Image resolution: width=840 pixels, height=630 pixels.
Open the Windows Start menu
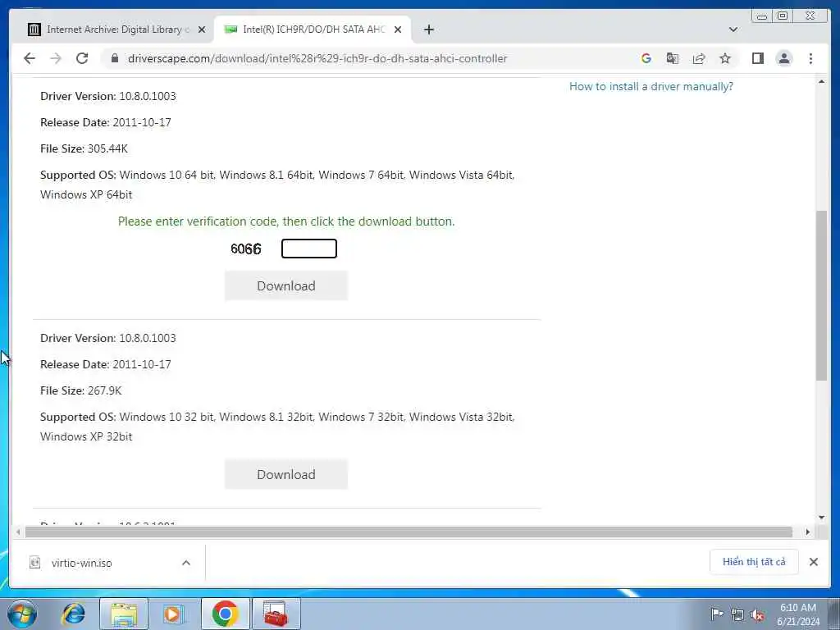21,614
